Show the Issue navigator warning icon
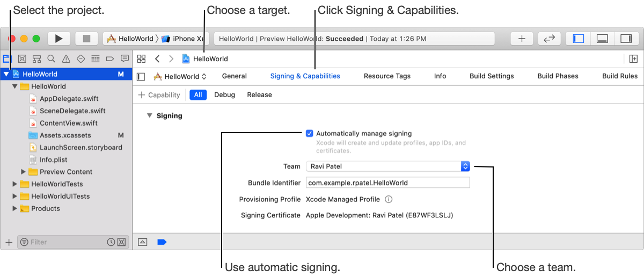The image size is (644, 277). point(66,59)
